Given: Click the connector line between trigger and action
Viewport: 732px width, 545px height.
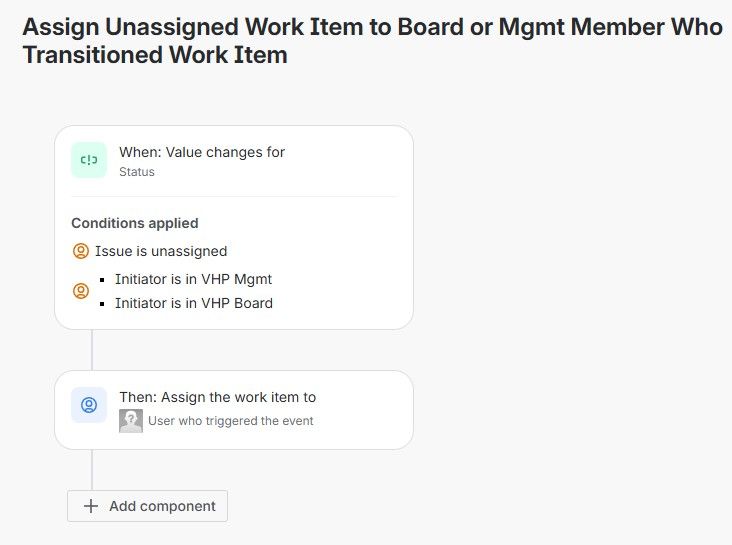Looking at the screenshot, I should 92,350.
